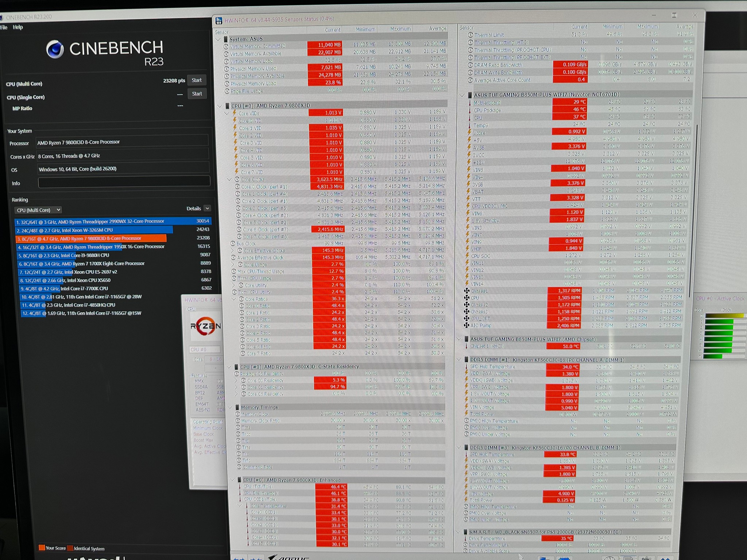This screenshot has height=560, width=747.
Task: Expand the Core Usage node
Action: pyautogui.click(x=233, y=264)
